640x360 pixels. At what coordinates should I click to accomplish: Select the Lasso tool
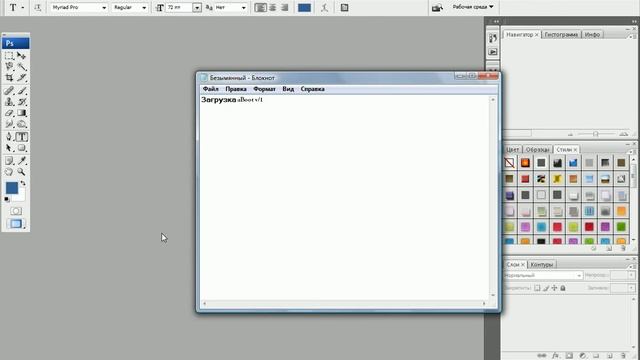pos(9,67)
